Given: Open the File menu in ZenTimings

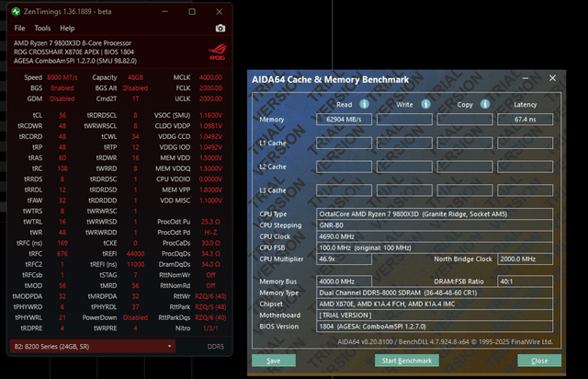Looking at the screenshot, I should click(x=20, y=29).
